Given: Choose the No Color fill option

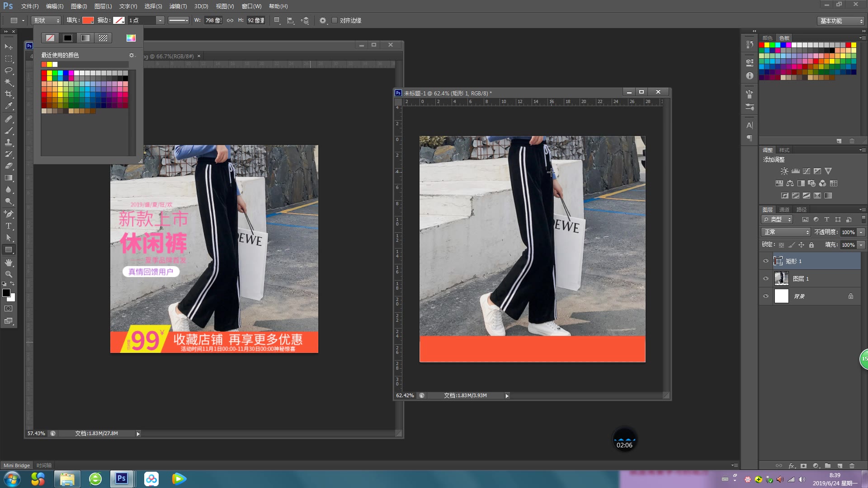Looking at the screenshot, I should tap(50, 38).
